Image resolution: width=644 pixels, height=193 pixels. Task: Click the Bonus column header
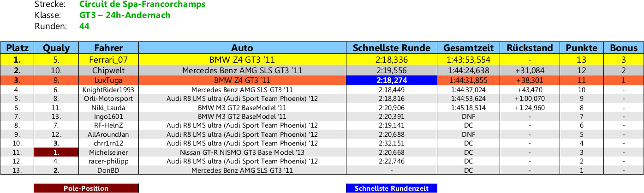tap(624, 48)
